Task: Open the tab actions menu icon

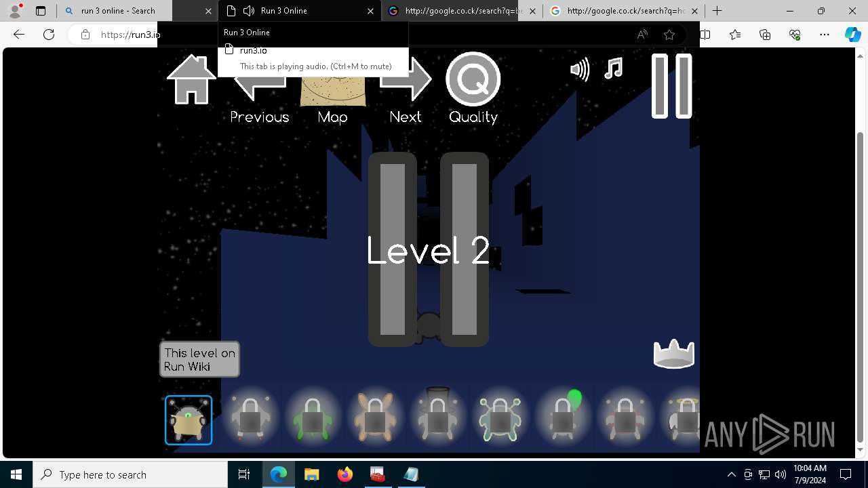Action: coord(41,11)
